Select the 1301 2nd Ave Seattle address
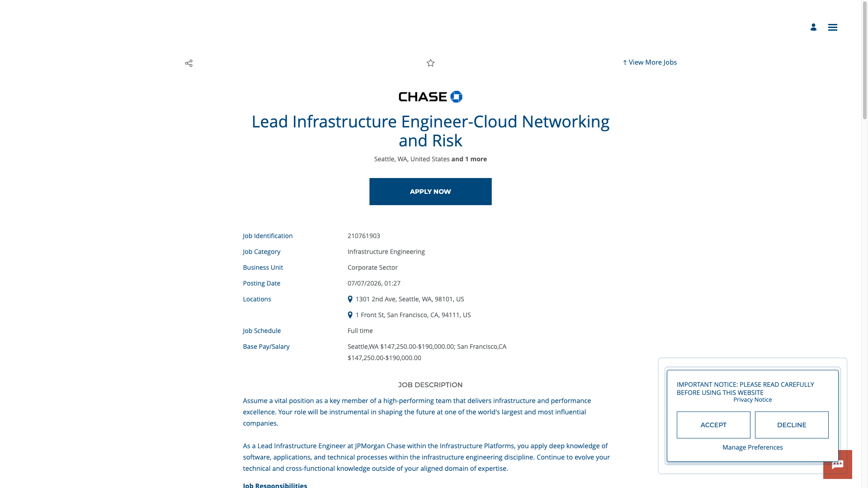The image size is (868, 488). coord(410,299)
